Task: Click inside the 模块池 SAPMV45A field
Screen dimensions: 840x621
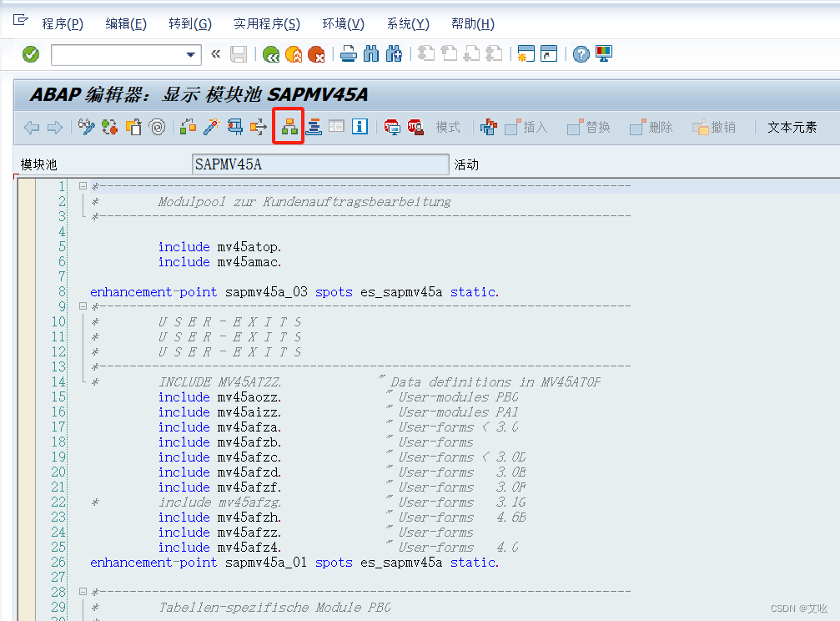Action: (320, 164)
